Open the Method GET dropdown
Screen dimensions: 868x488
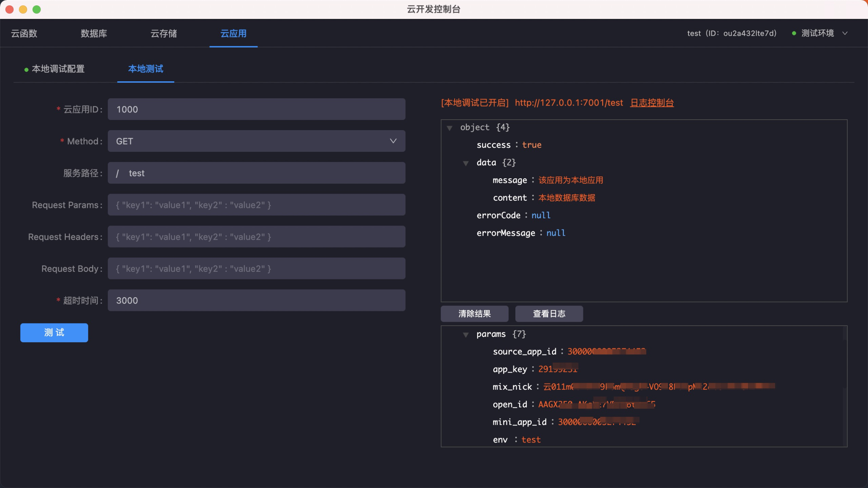pyautogui.click(x=256, y=141)
